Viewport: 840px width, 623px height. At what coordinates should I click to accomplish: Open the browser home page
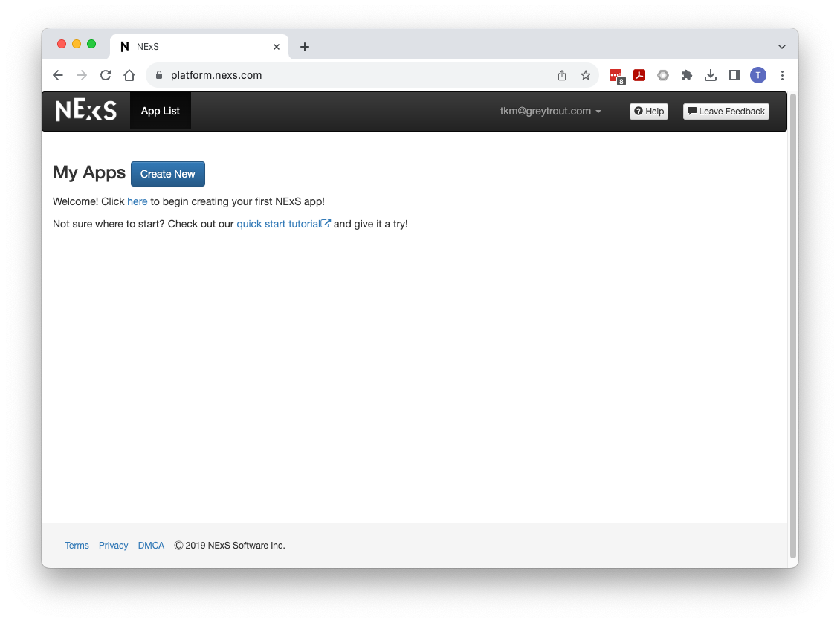(129, 75)
